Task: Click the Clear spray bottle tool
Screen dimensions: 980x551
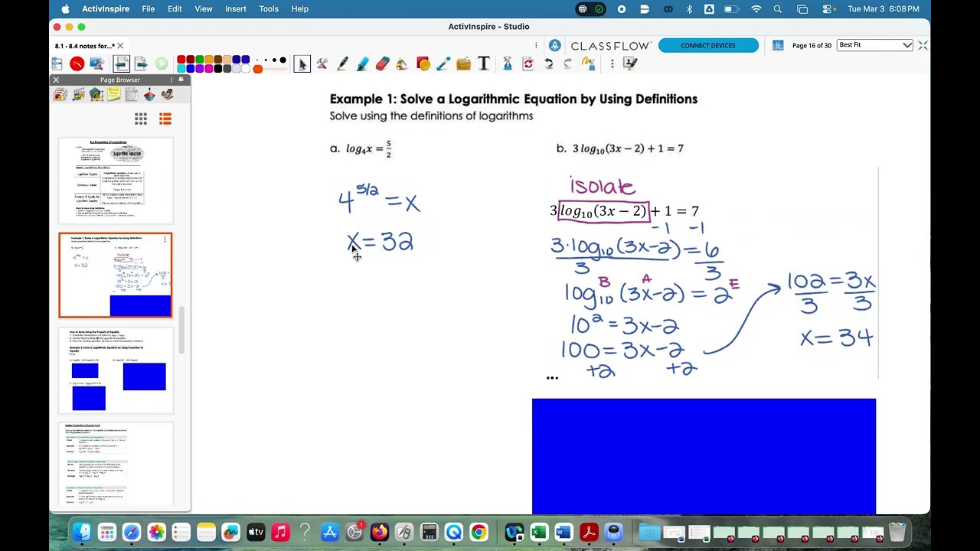Action: pyautogui.click(x=507, y=64)
